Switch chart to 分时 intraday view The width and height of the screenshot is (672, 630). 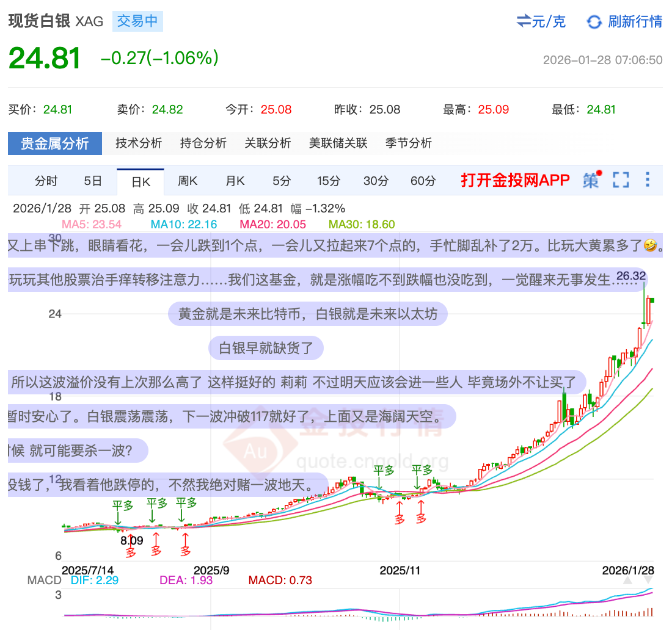(46, 181)
